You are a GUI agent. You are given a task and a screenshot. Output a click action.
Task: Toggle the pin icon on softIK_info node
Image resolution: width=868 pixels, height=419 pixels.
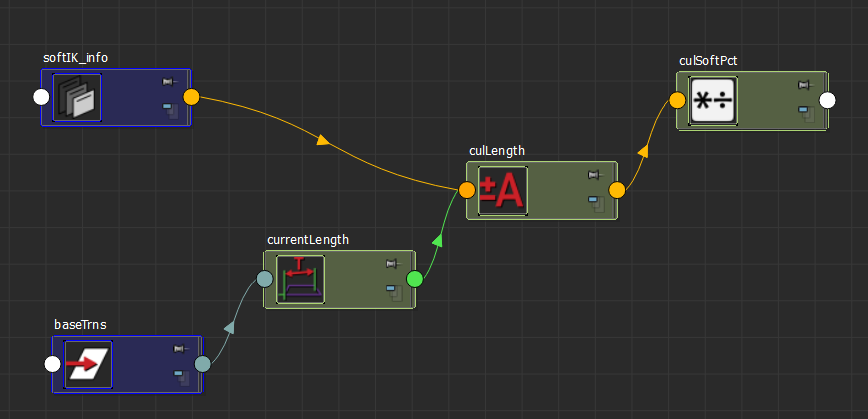pyautogui.click(x=169, y=82)
